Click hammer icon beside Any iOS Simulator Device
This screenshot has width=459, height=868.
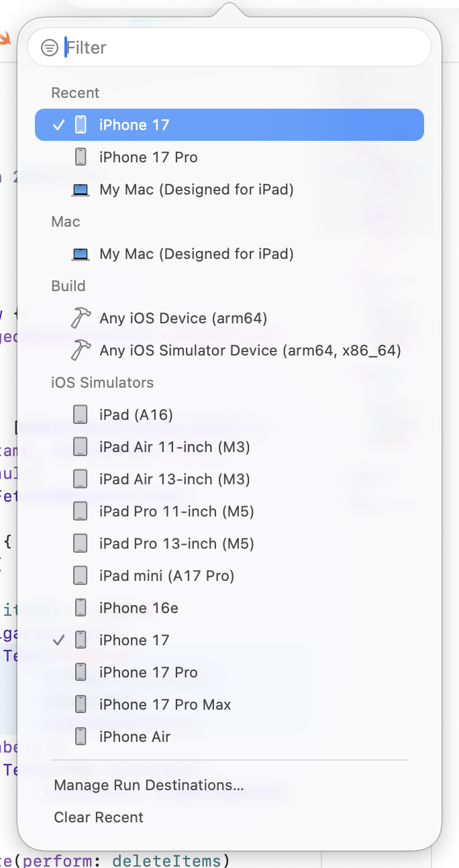click(81, 350)
